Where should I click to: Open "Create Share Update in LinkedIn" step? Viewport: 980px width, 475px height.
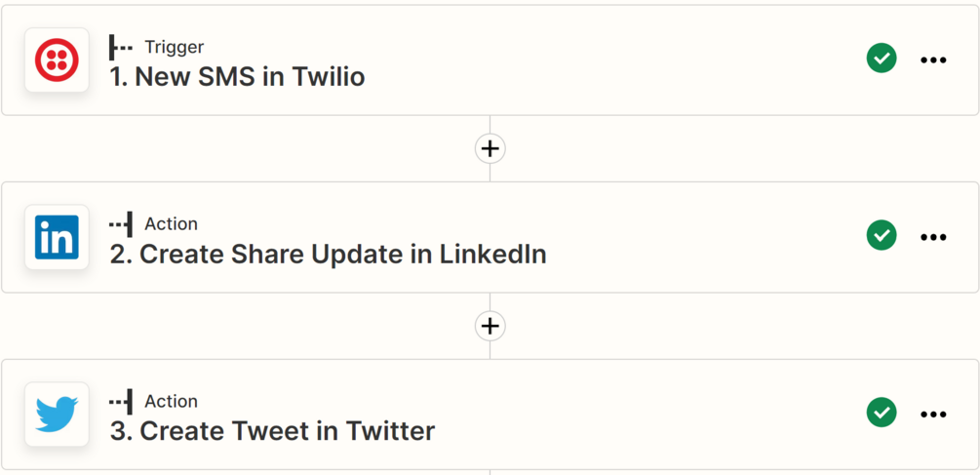328,255
